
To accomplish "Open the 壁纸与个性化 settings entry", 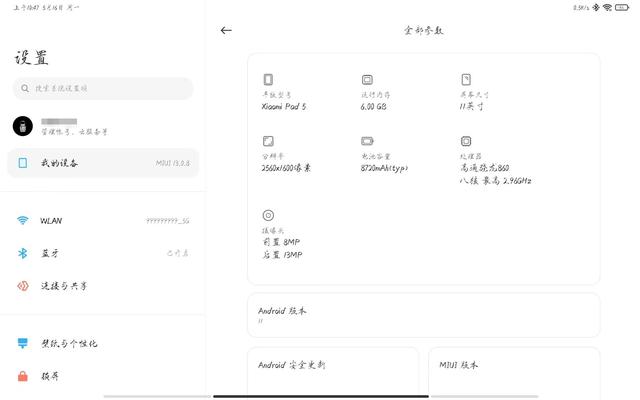I will pos(103,343).
